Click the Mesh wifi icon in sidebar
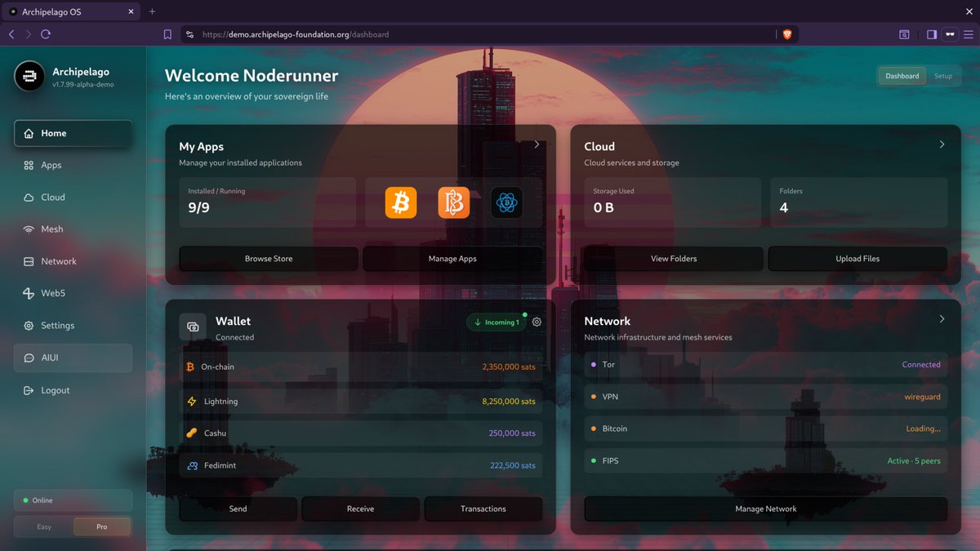This screenshot has width=980, height=551. point(29,229)
